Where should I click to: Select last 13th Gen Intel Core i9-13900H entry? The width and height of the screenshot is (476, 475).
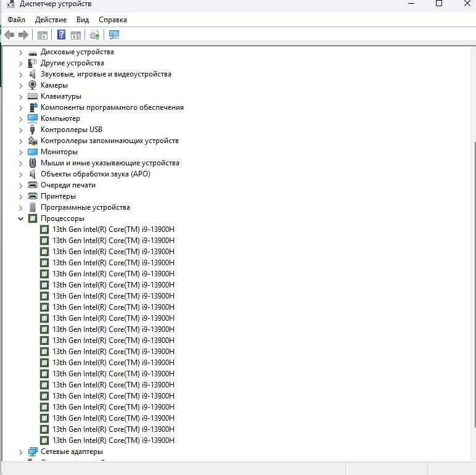point(113,440)
